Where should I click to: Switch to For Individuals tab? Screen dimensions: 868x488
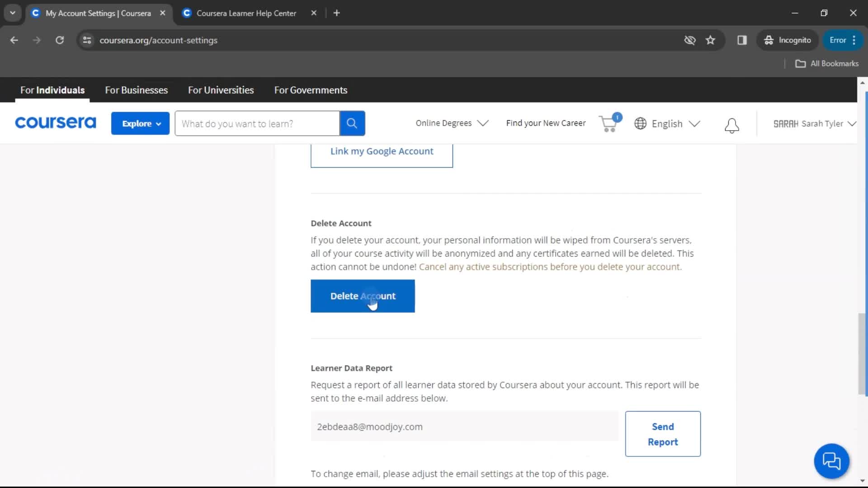click(52, 90)
